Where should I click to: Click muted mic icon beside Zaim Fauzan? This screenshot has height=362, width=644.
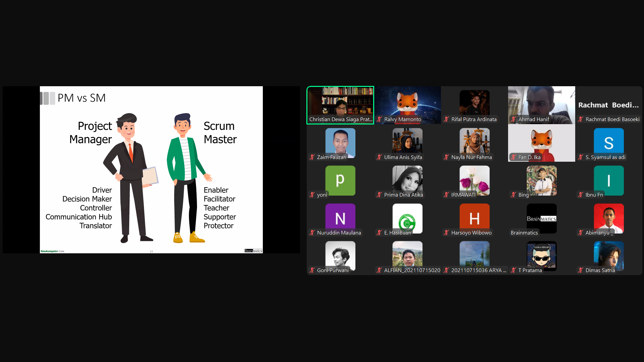[312, 157]
